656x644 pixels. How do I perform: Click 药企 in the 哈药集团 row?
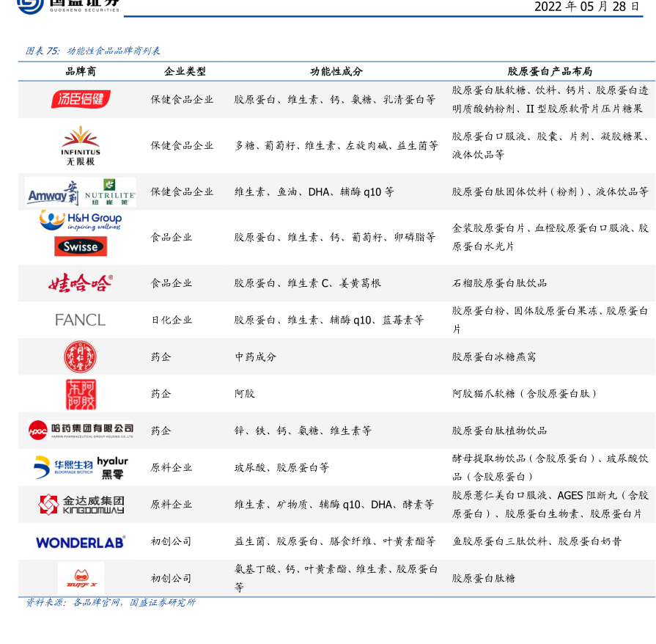[x=161, y=431]
